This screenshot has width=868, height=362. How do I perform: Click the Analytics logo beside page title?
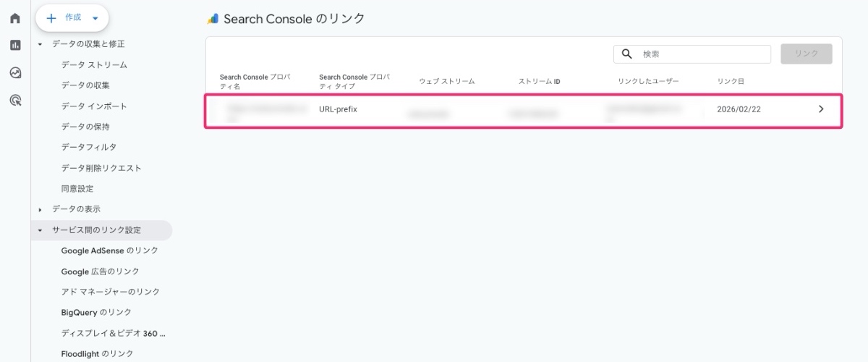(x=213, y=19)
